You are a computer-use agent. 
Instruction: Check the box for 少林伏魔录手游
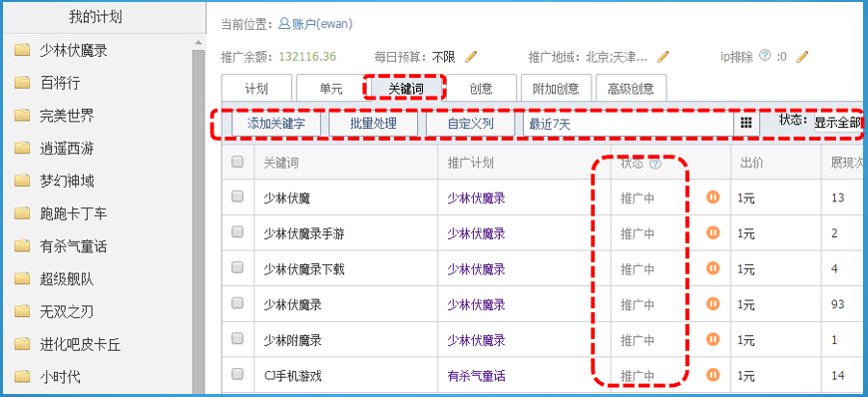(x=237, y=232)
